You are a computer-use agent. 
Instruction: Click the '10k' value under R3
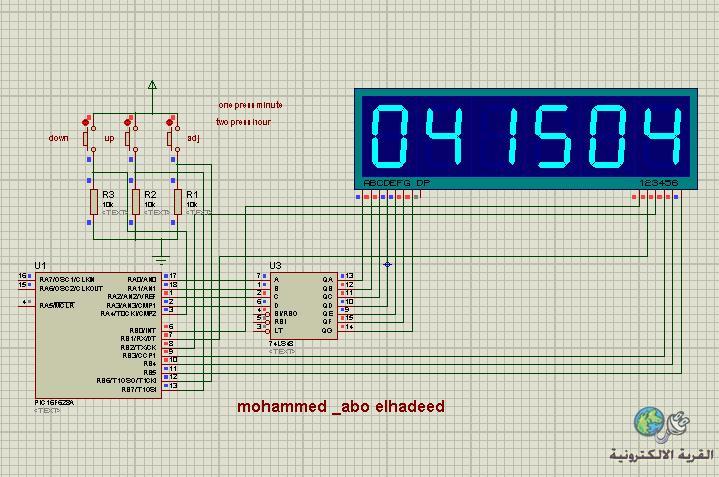[x=107, y=205]
